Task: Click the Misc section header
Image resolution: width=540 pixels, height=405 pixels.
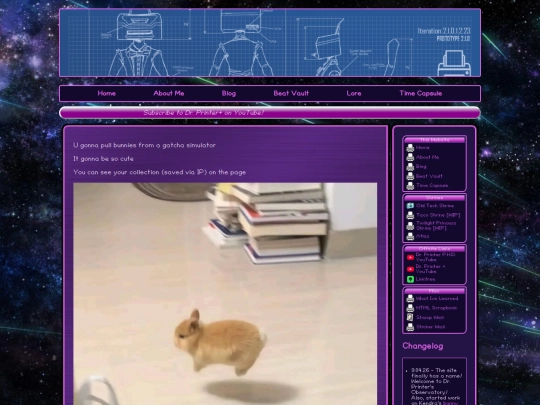Action: pos(434,291)
